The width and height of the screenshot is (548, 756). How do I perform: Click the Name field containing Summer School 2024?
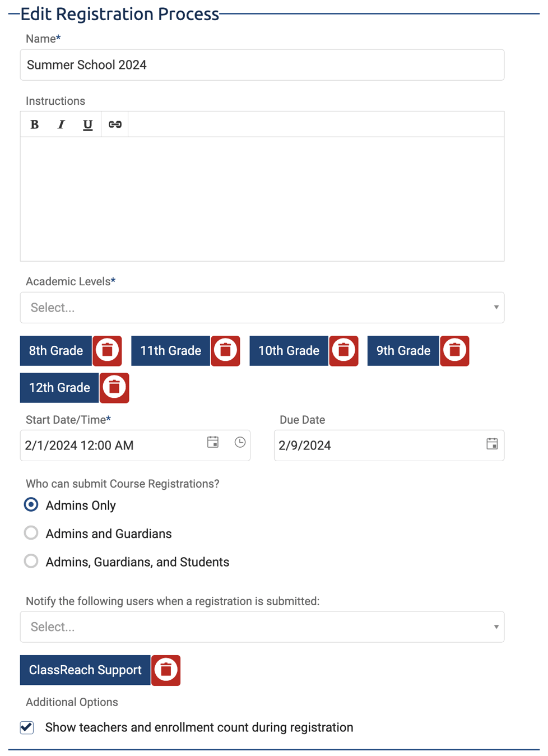click(262, 65)
